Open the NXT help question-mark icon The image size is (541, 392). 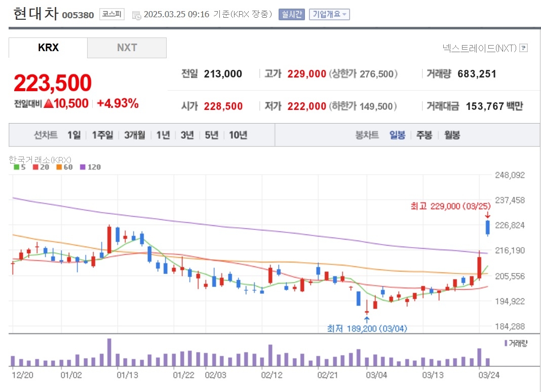[523, 48]
